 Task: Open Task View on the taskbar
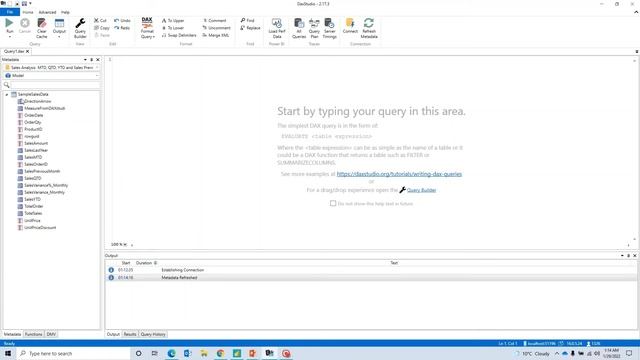[155, 353]
